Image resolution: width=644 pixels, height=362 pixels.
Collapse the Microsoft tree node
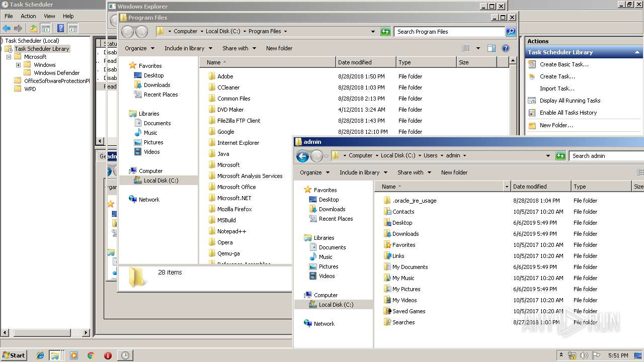coord(9,57)
